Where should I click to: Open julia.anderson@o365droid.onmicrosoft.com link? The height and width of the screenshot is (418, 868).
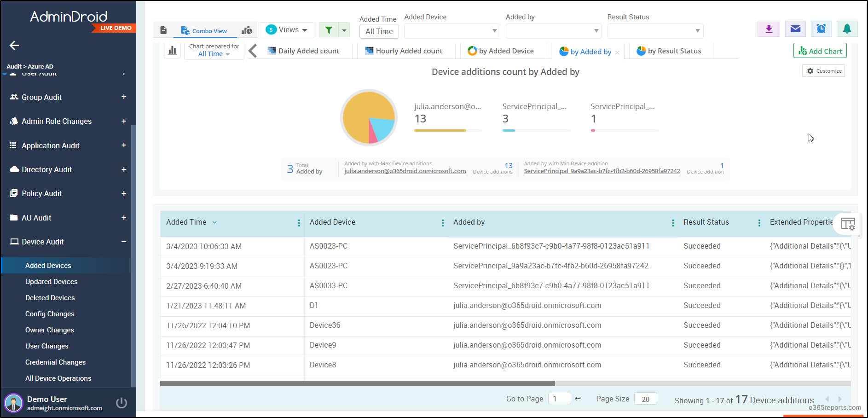coord(405,171)
